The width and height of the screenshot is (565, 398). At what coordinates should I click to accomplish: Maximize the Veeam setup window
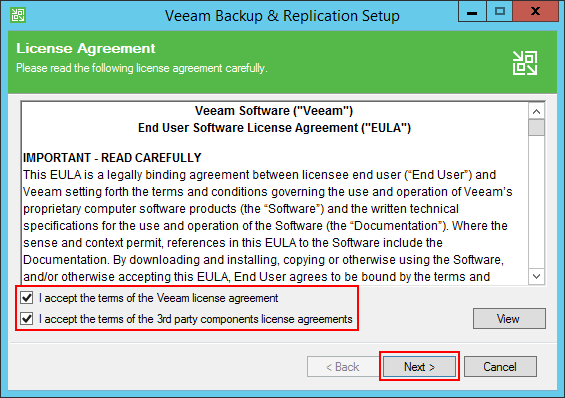coord(499,12)
